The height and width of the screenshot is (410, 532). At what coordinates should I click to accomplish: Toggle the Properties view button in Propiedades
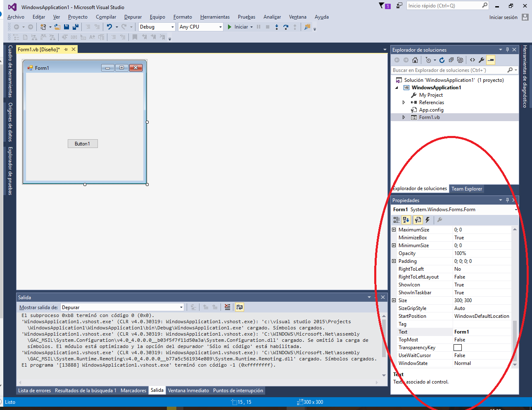click(x=418, y=220)
